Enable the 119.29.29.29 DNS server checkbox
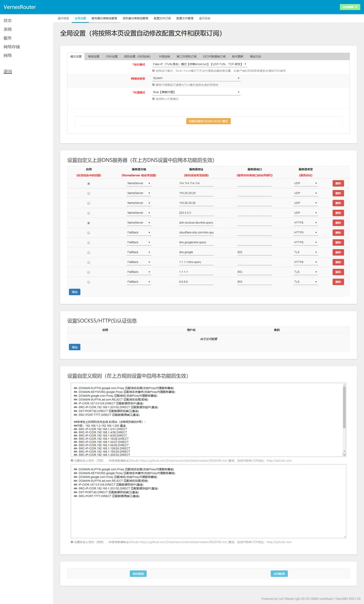Viewport: 364px width, 604px height. [x=88, y=193]
